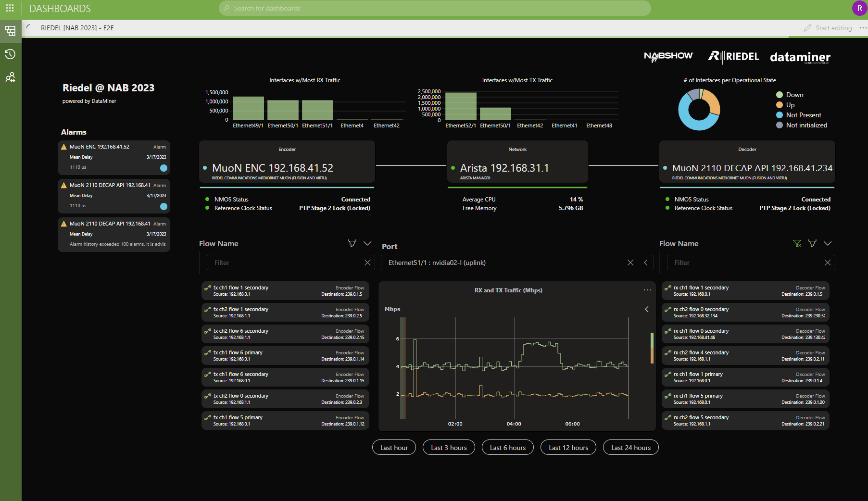Select tx ch1 flow 6 secondary flow
868x501 pixels.
coord(285,377)
